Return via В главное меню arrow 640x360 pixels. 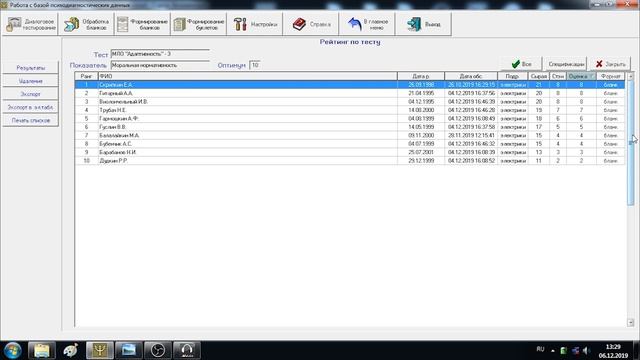(367, 24)
